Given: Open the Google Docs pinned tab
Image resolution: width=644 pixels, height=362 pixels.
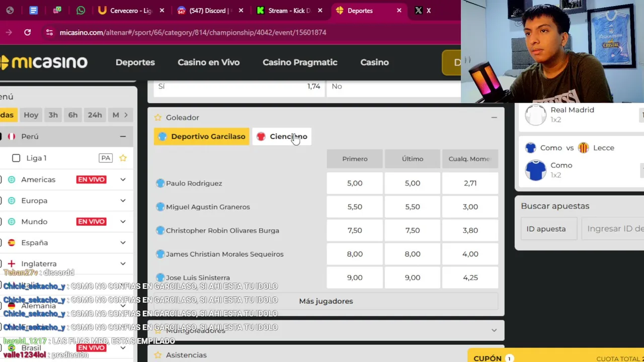Looking at the screenshot, I should 33,11.
